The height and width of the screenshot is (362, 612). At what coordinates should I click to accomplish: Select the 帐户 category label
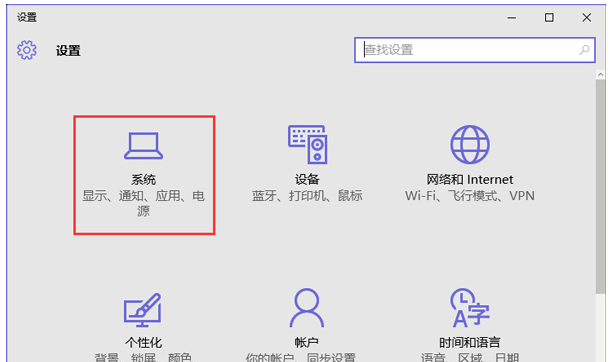point(307,342)
